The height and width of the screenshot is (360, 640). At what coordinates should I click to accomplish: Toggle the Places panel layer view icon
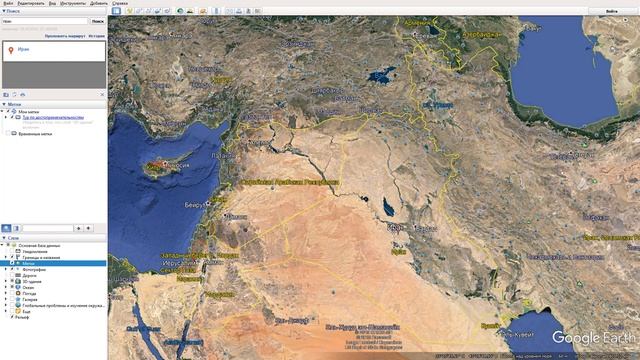point(16,228)
